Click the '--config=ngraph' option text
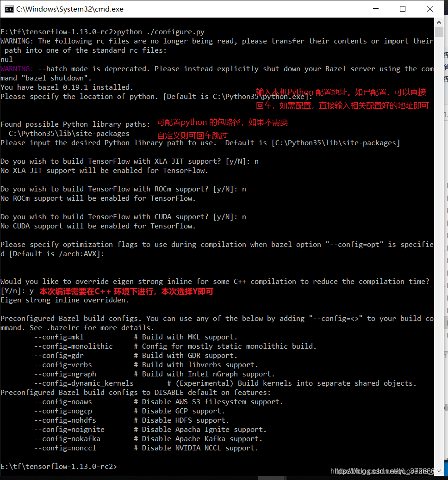 [65, 374]
